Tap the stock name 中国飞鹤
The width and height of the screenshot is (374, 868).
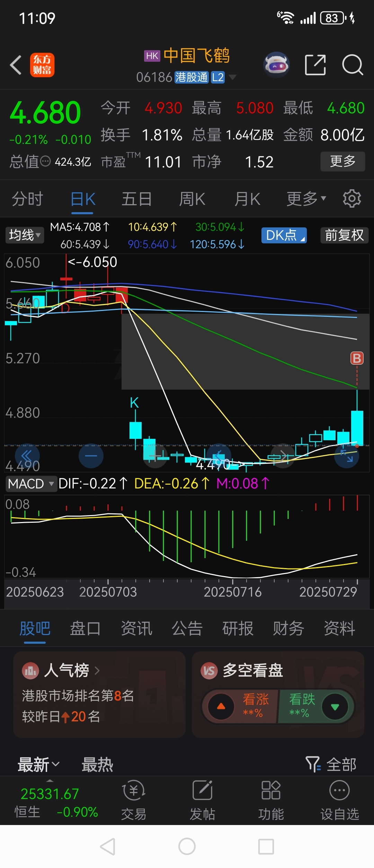point(197,56)
